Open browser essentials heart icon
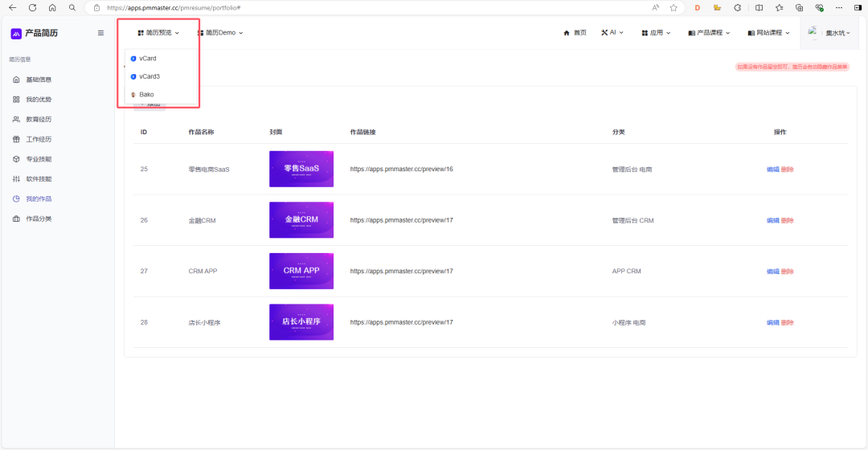 819,8
